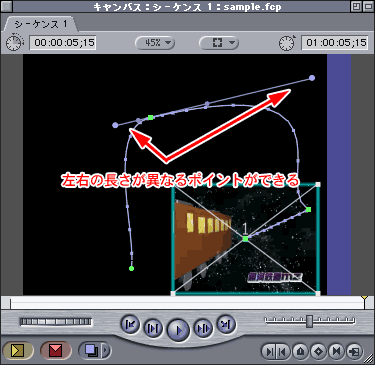This screenshot has height=365, width=375.
Task: Open the view mode dropdown menu
Action: (219, 43)
